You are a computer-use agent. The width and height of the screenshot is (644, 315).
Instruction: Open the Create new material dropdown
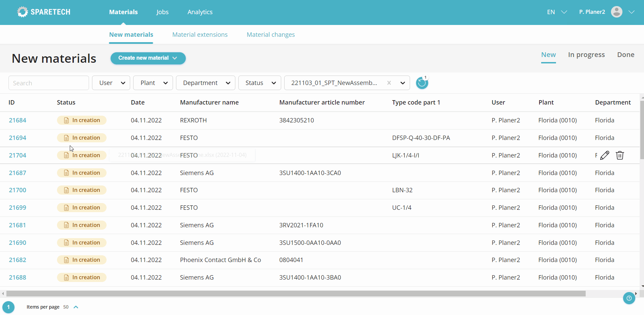coord(148,58)
